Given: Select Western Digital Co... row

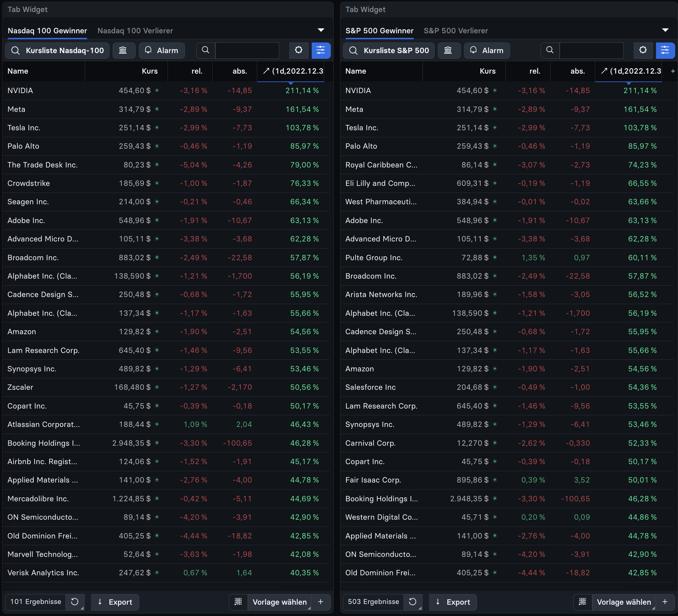Looking at the screenshot, I should 507,517.
